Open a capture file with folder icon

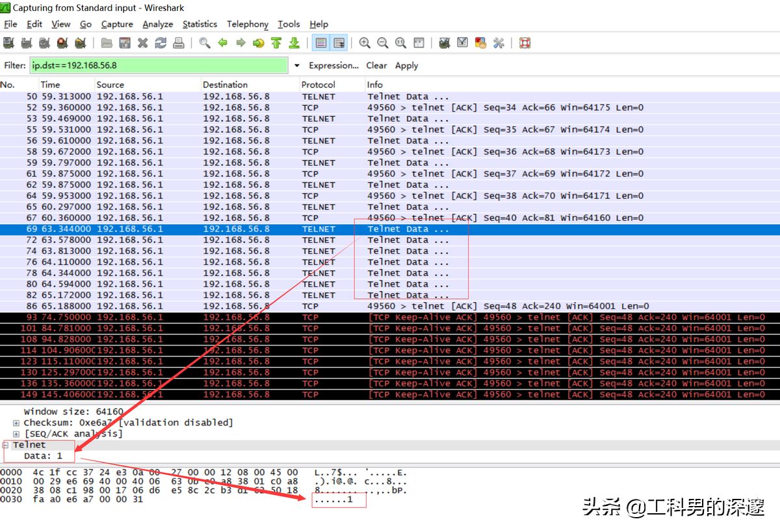point(107,44)
